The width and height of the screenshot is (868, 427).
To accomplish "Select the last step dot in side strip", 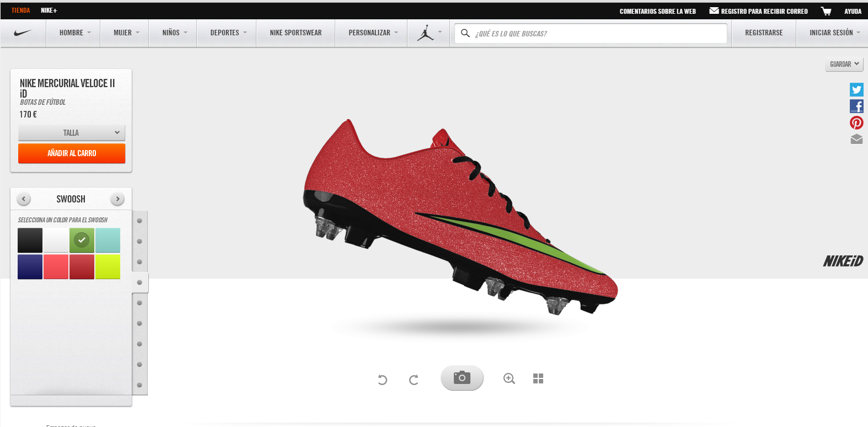I will pos(140,385).
